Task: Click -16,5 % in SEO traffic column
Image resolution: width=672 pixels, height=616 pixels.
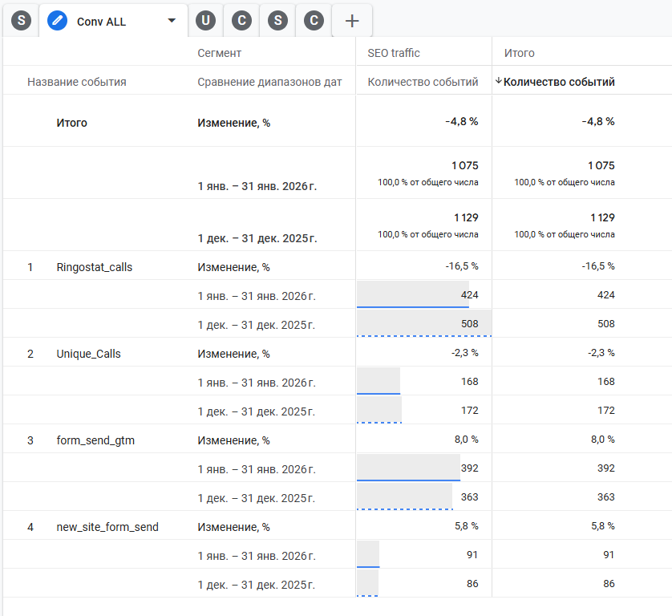Action: [x=462, y=266]
